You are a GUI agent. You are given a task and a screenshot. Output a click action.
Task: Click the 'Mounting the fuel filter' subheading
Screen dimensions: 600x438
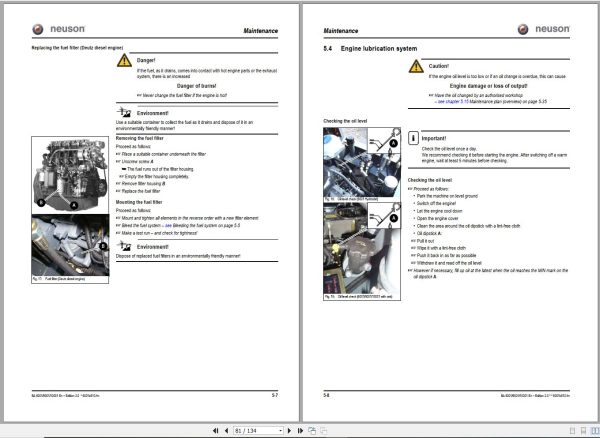[x=139, y=202]
